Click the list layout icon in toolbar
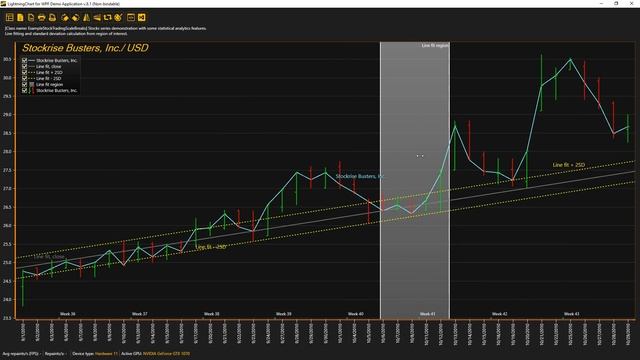640x360 pixels. pos(9,18)
